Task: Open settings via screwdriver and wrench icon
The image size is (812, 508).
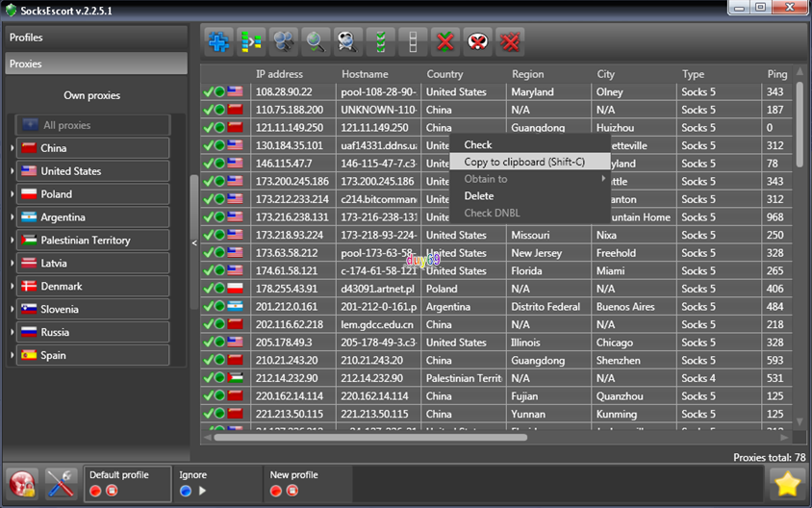Action: point(62,484)
